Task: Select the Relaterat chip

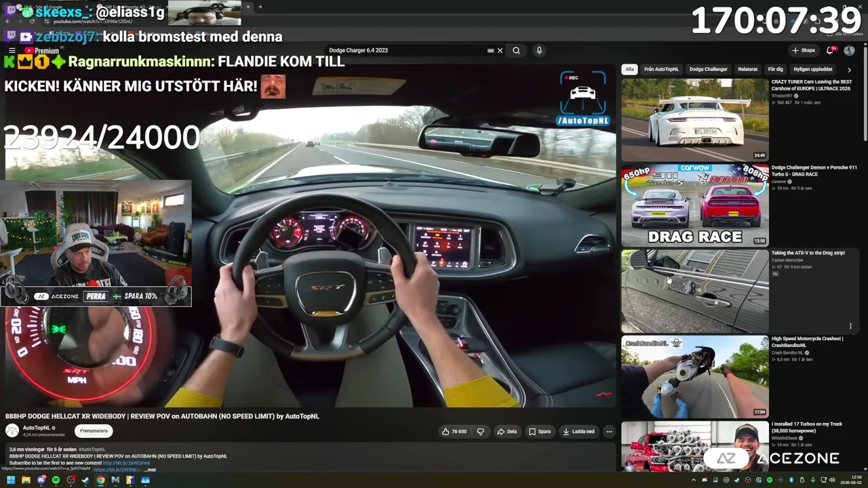Action: click(x=747, y=69)
